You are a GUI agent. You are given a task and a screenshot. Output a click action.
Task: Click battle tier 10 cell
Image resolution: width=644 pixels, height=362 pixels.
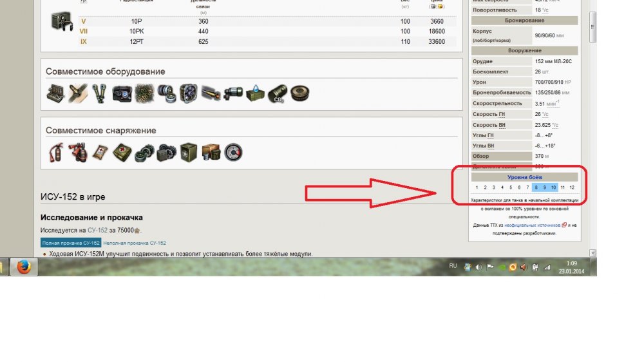pyautogui.click(x=553, y=187)
